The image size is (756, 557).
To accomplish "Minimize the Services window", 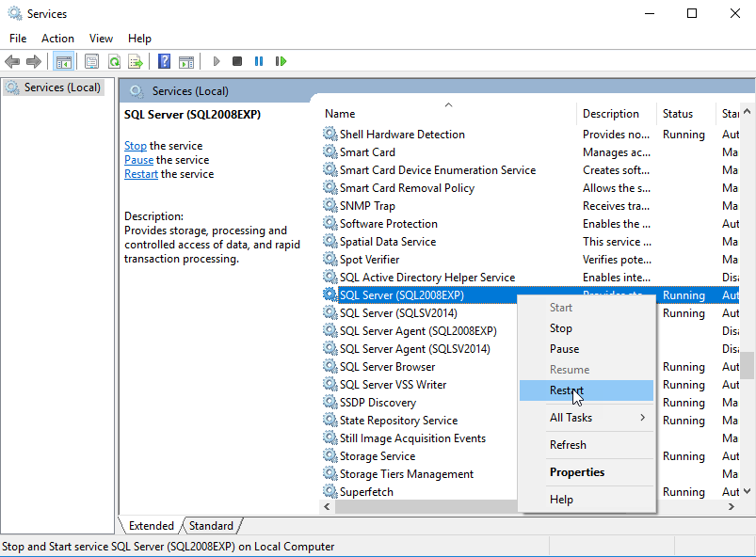I will [650, 13].
